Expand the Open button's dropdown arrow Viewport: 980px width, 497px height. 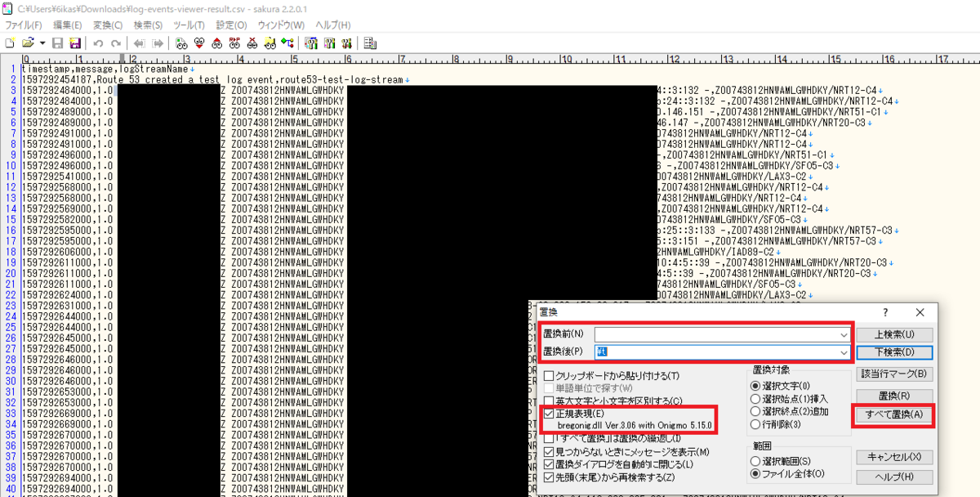click(42, 43)
